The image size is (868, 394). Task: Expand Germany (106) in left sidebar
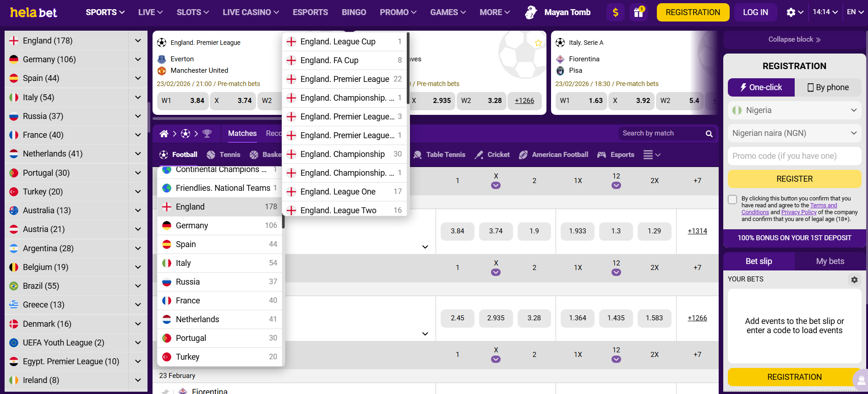pyautogui.click(x=138, y=59)
